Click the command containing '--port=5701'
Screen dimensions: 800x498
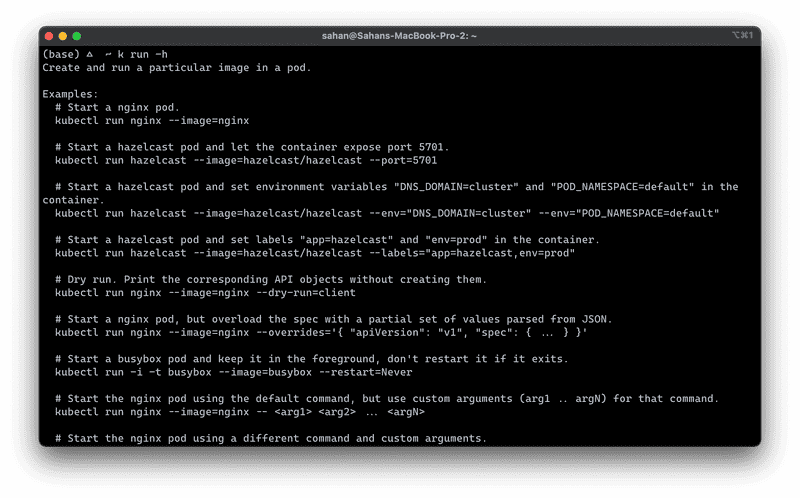(246, 160)
